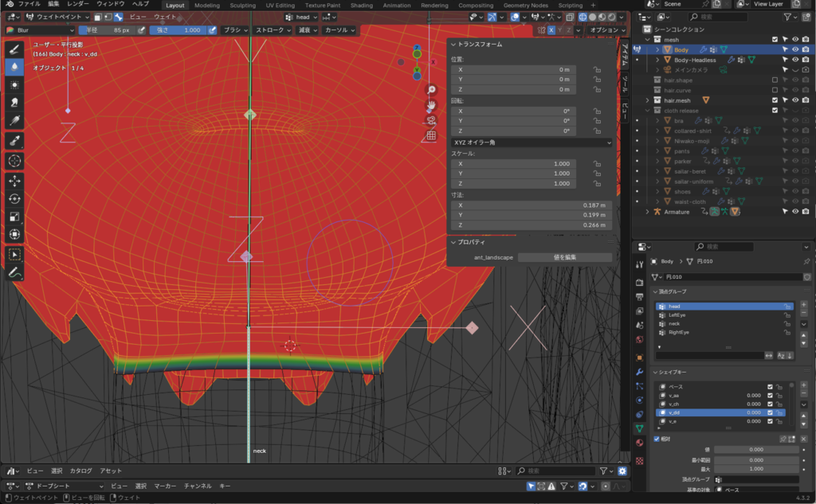
Task: Open the レンダー menu
Action: point(77,4)
